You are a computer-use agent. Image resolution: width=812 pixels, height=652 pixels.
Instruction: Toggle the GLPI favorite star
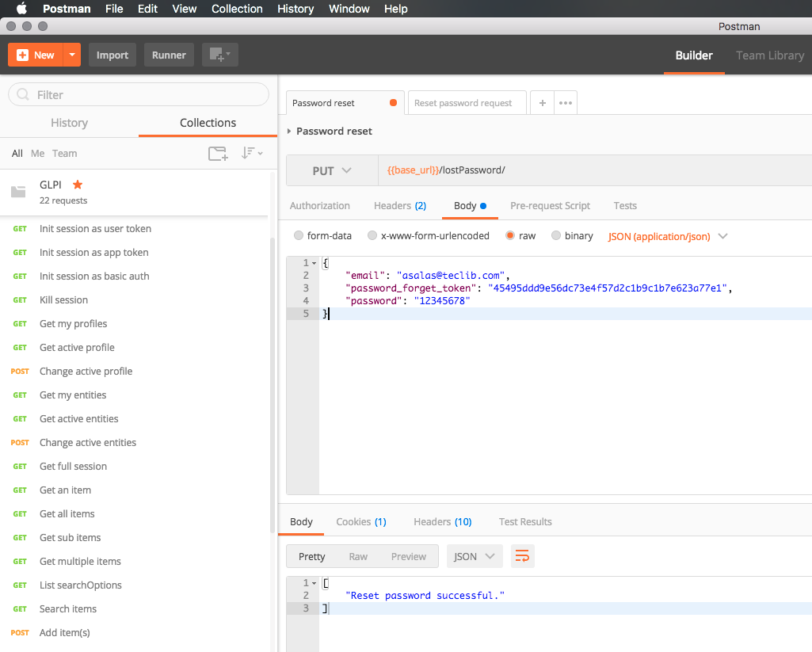pos(78,185)
